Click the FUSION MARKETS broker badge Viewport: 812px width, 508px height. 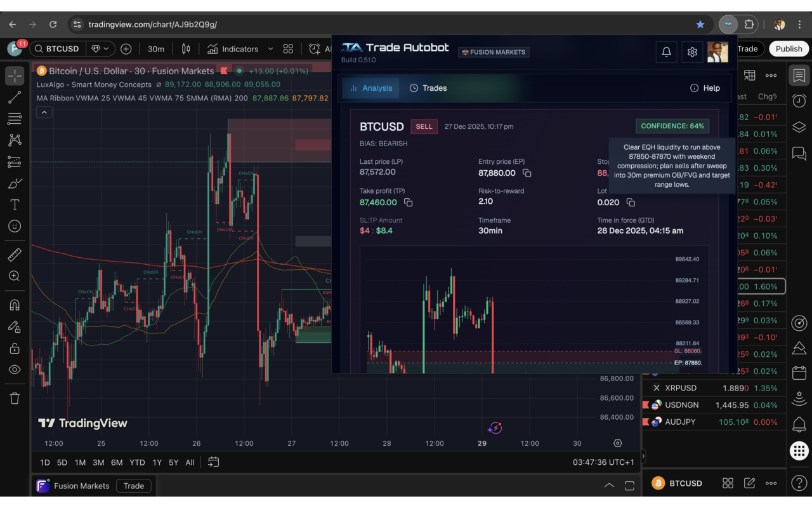pyautogui.click(x=494, y=52)
